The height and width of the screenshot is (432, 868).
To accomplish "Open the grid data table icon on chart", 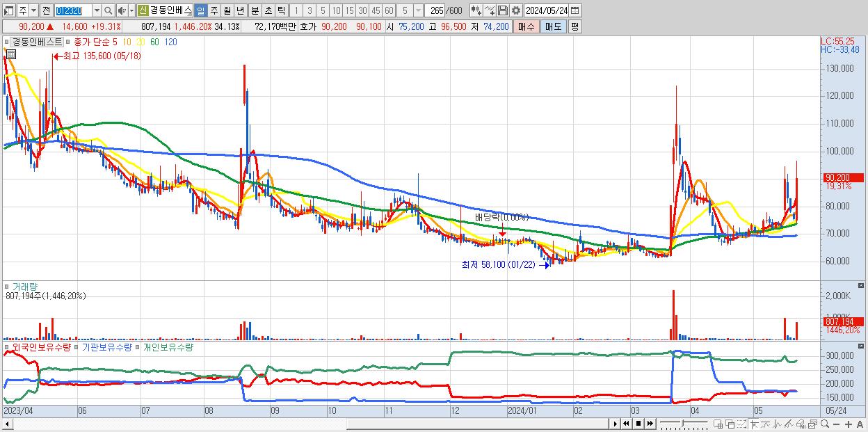I will point(10,54).
